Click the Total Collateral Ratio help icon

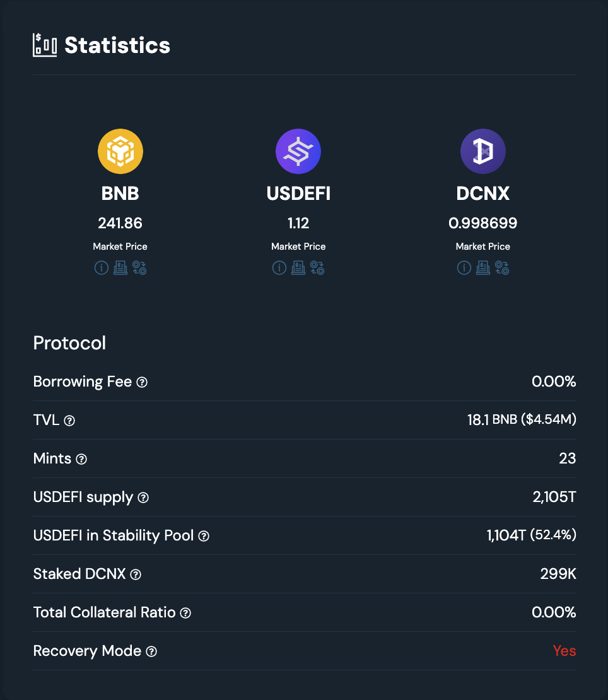tap(185, 613)
